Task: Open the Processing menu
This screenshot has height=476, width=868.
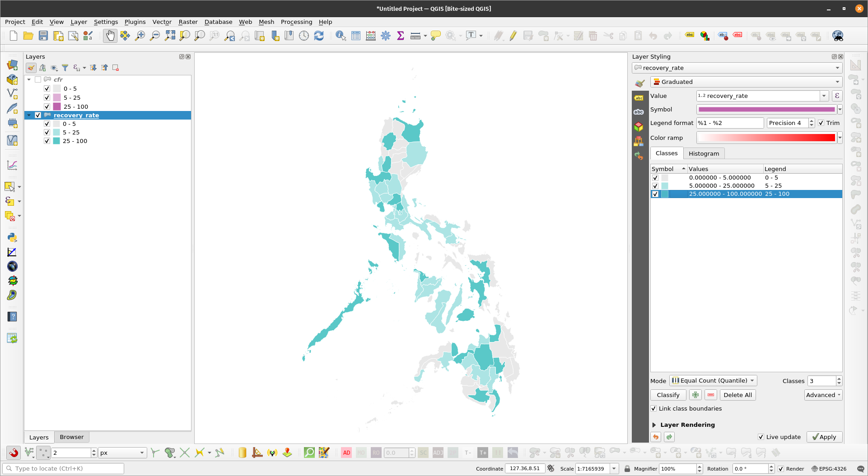Action: tap(296, 22)
